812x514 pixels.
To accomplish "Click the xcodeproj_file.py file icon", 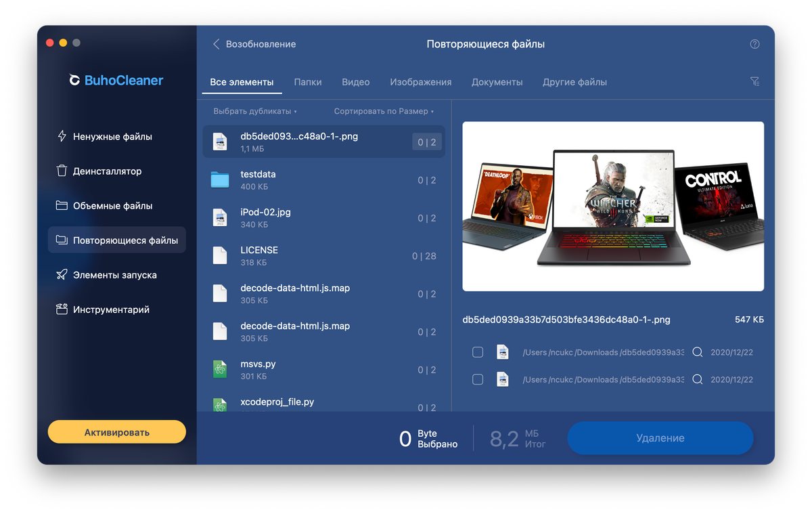I will point(220,404).
